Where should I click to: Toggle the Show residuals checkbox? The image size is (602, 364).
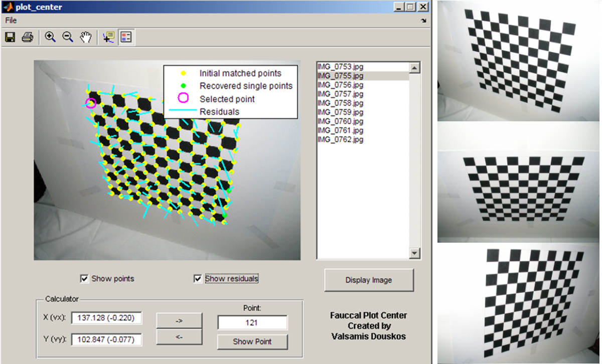(198, 278)
